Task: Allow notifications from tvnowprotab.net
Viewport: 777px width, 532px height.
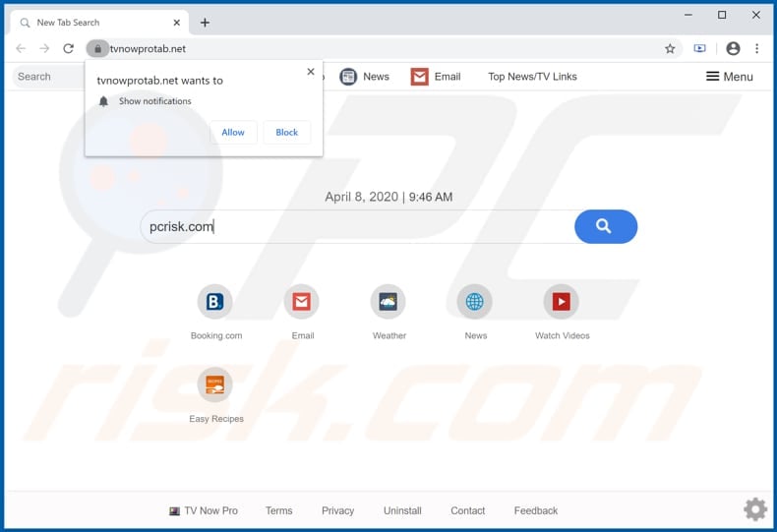Action: click(233, 132)
